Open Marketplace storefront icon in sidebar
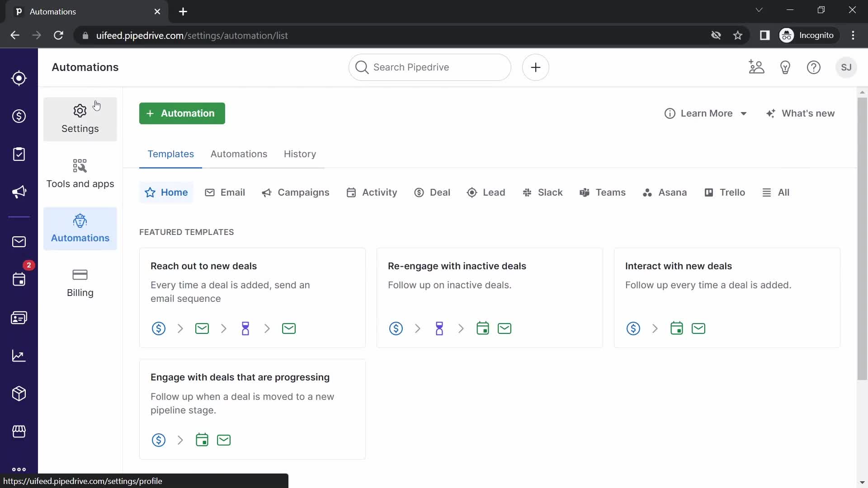This screenshot has height=488, width=868. [x=19, y=432]
